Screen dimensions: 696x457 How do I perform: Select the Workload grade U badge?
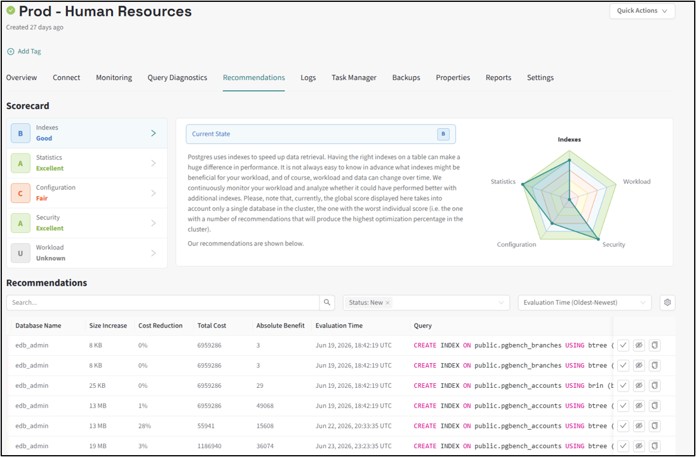click(20, 253)
